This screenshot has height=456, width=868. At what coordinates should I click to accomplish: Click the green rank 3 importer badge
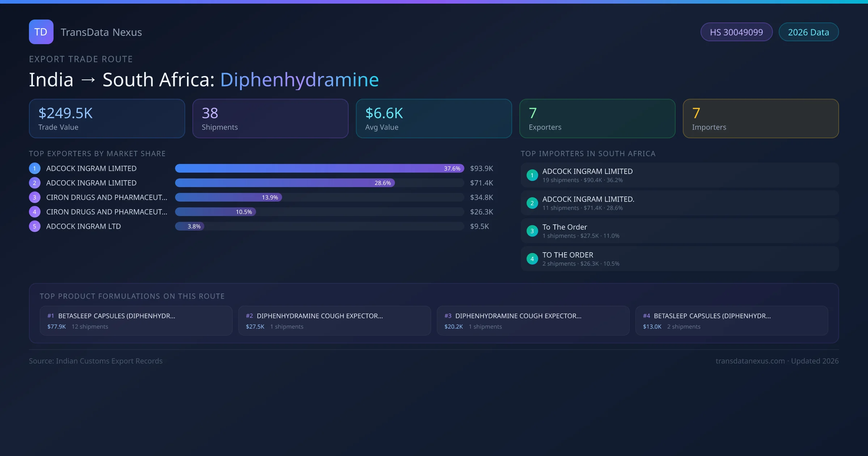pos(532,231)
